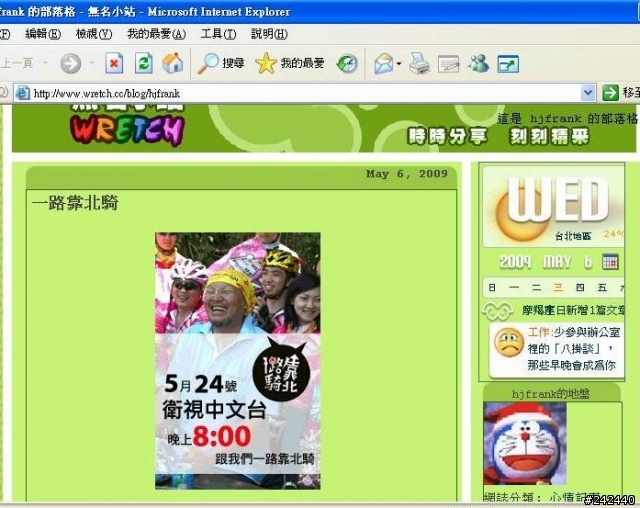Open the calendar grid icon

point(610,262)
